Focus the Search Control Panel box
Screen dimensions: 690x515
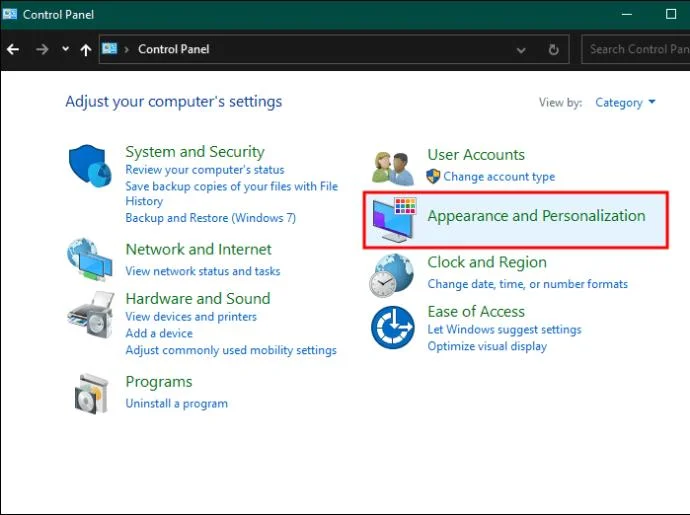[636, 49]
